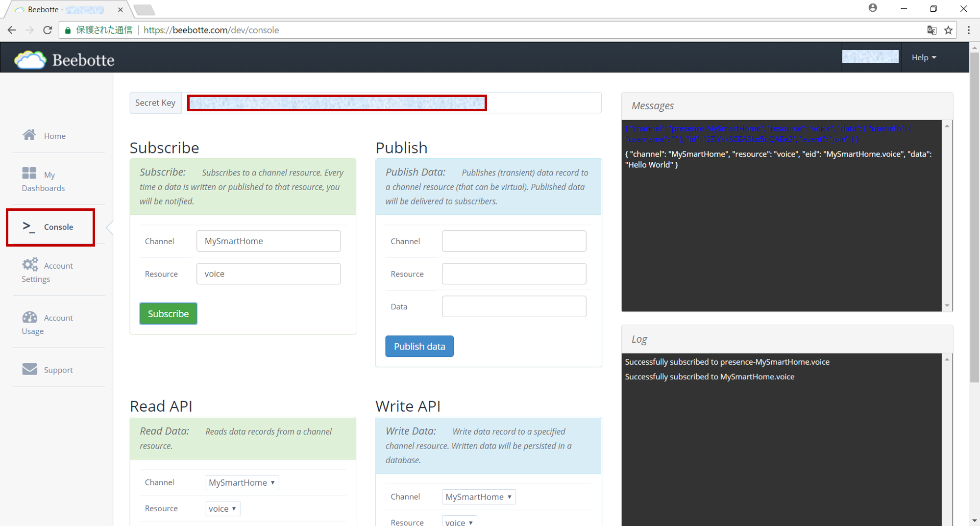Open Write API Channel MySmartHome dropdown
The image size is (980, 526).
pos(479,497)
